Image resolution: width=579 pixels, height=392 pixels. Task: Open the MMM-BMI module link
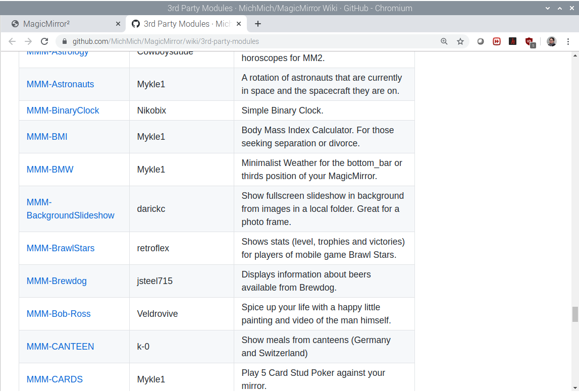tap(47, 137)
